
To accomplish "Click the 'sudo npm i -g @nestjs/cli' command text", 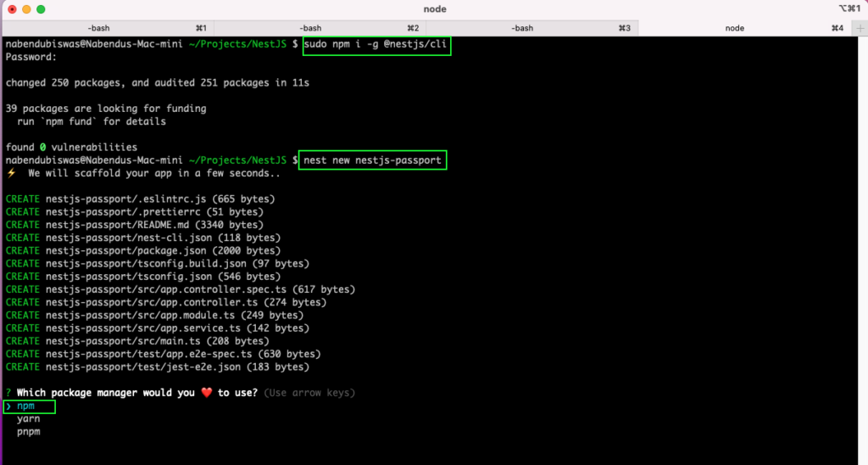I will (x=375, y=44).
